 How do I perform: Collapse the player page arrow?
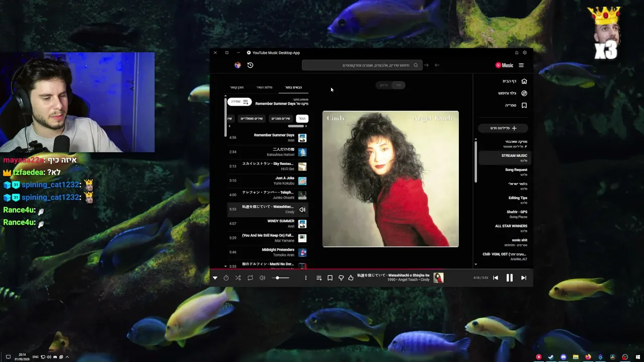[215, 278]
